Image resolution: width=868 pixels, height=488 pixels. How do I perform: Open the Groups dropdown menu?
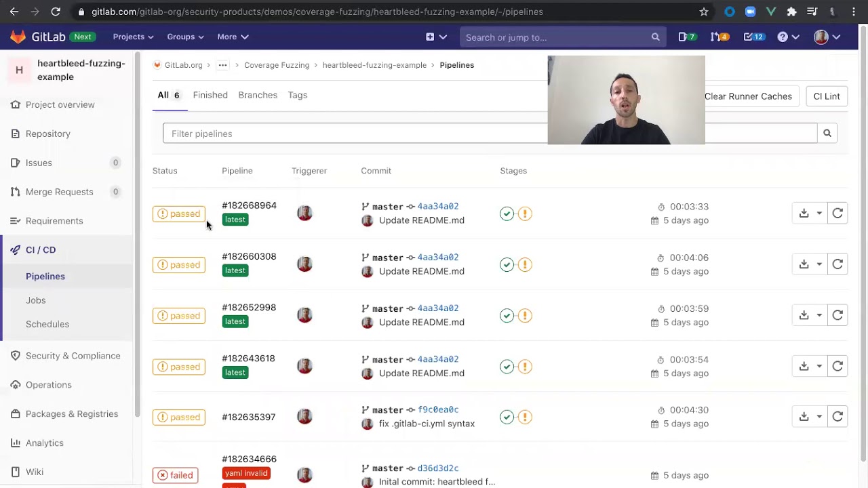(185, 37)
